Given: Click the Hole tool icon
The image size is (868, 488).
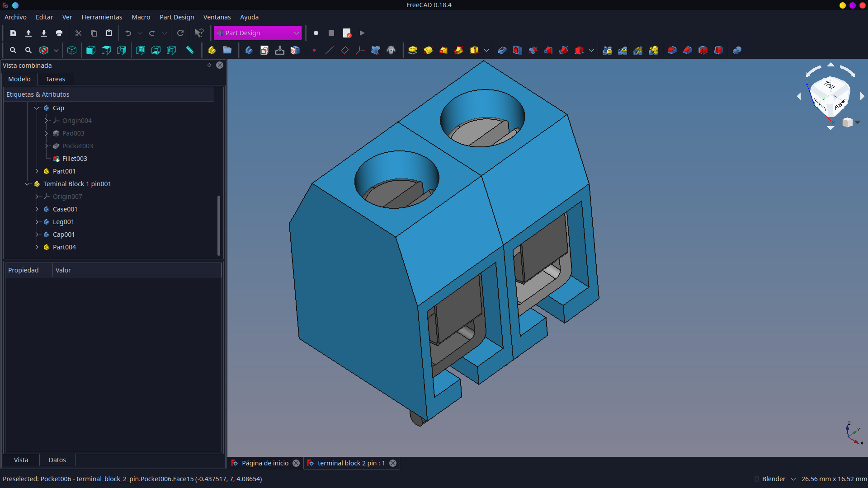Looking at the screenshot, I should pyautogui.click(x=518, y=50).
